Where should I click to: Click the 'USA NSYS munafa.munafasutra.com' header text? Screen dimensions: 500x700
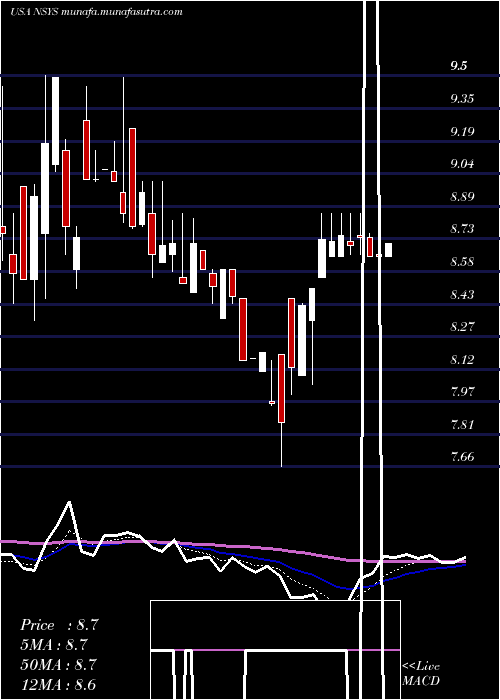[x=96, y=12]
